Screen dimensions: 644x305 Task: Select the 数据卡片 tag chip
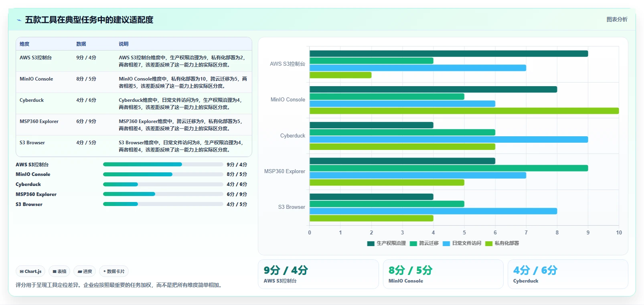coord(114,271)
